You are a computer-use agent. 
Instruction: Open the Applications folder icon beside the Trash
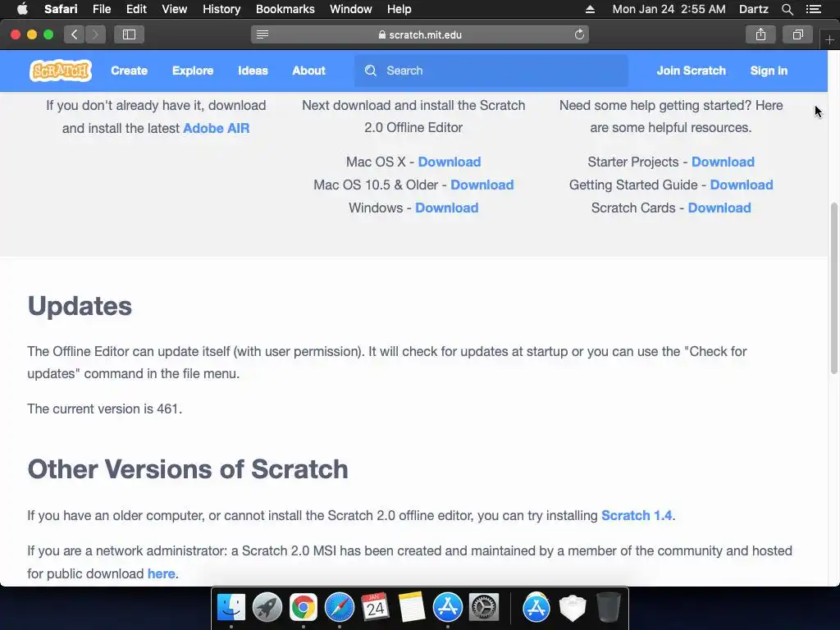[x=536, y=608]
